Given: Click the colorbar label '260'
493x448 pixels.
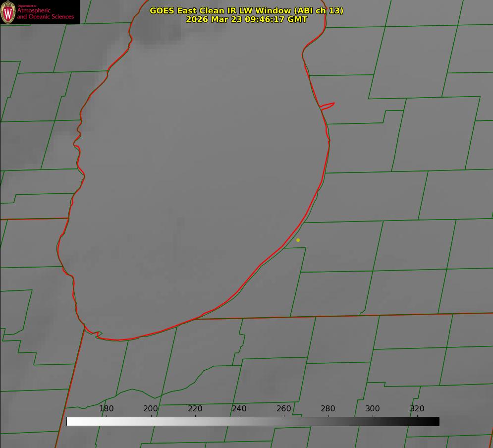Looking at the screenshot, I should tap(283, 409).
